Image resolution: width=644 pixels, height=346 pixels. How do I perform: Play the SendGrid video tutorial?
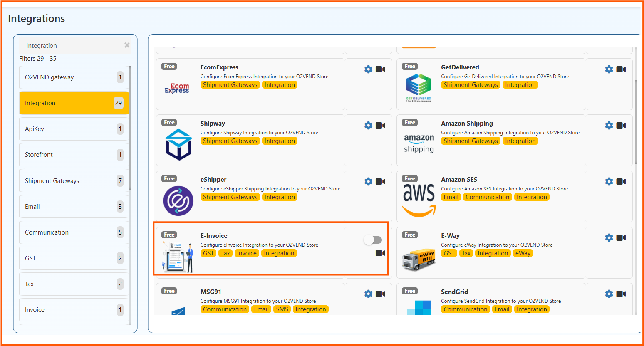[621, 294]
